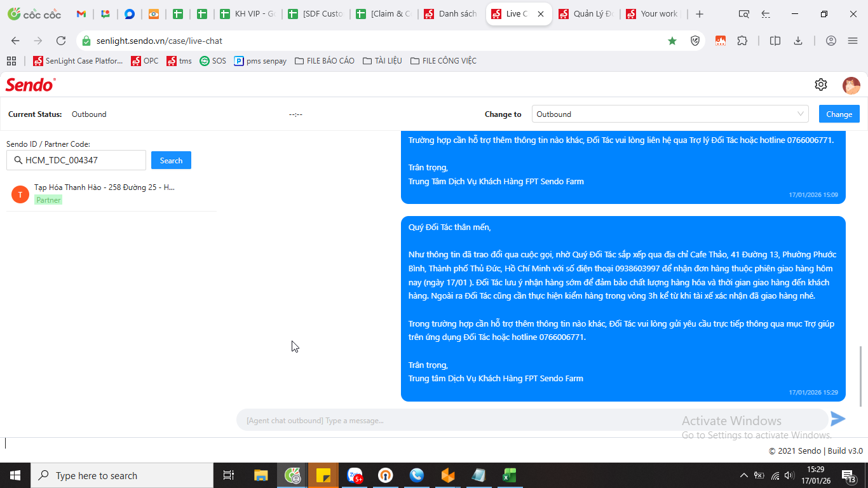This screenshot has height=488, width=868.
Task: View site info padlock in address bar
Action: (86, 41)
